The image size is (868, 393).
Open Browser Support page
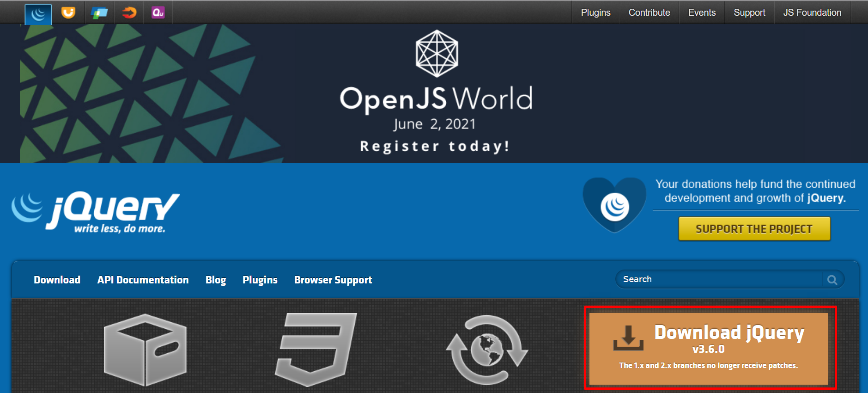(333, 280)
